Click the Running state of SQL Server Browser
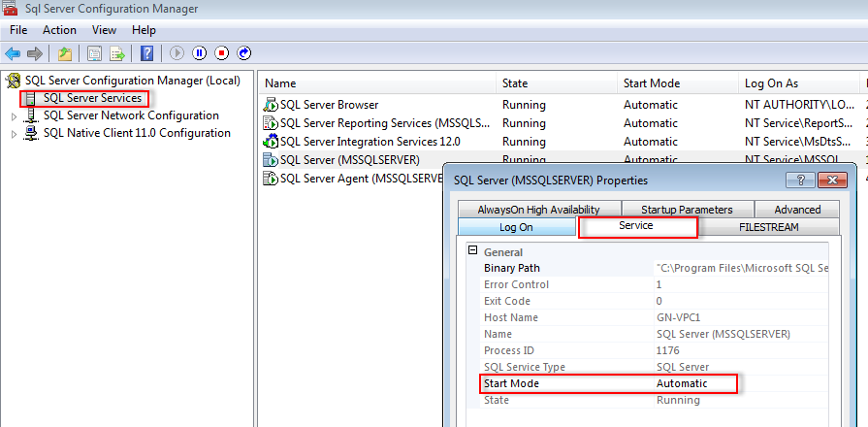 tap(524, 105)
